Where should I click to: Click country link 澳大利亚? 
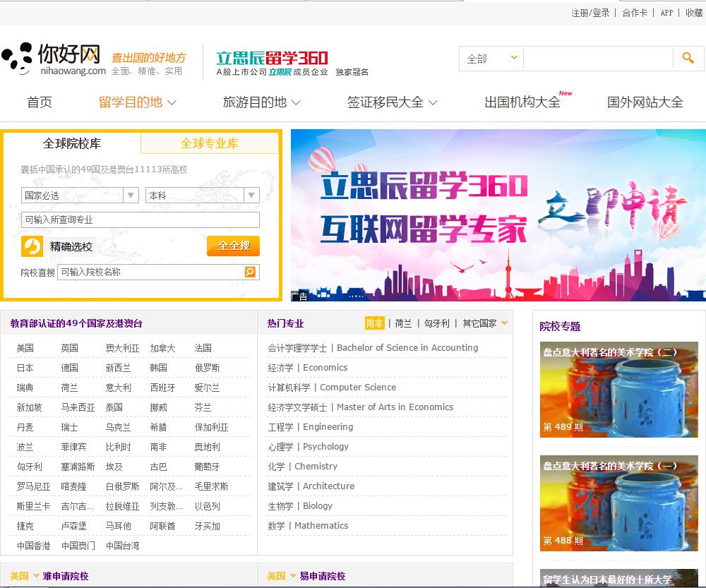click(122, 348)
